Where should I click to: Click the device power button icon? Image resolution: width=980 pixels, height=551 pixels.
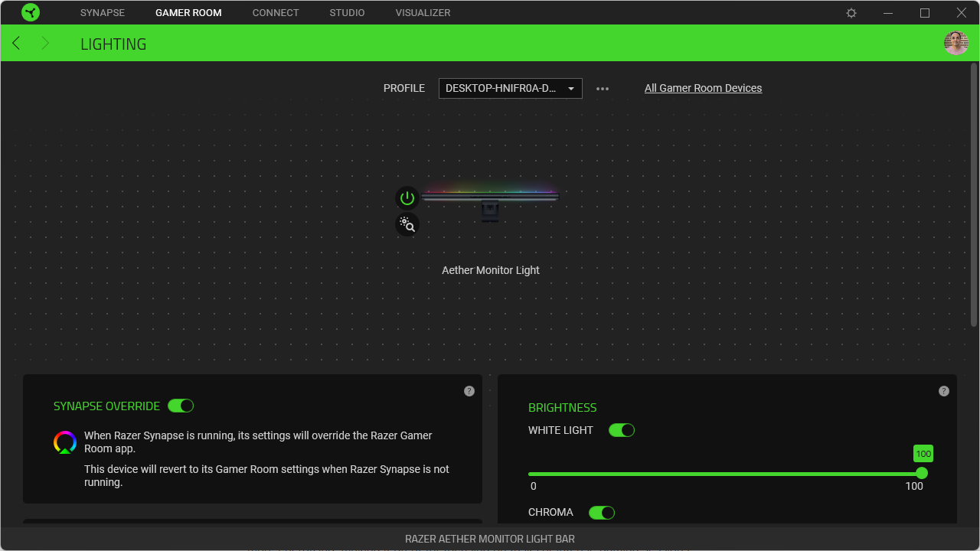tap(407, 198)
